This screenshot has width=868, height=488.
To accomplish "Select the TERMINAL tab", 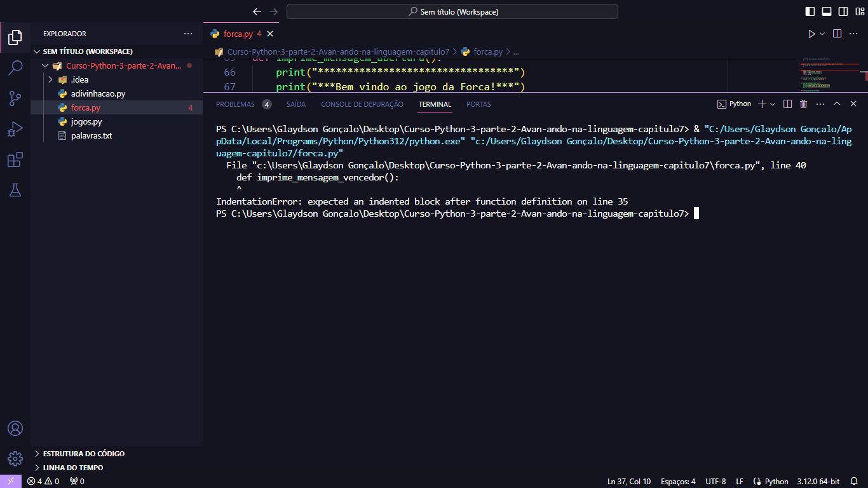I will [x=435, y=104].
